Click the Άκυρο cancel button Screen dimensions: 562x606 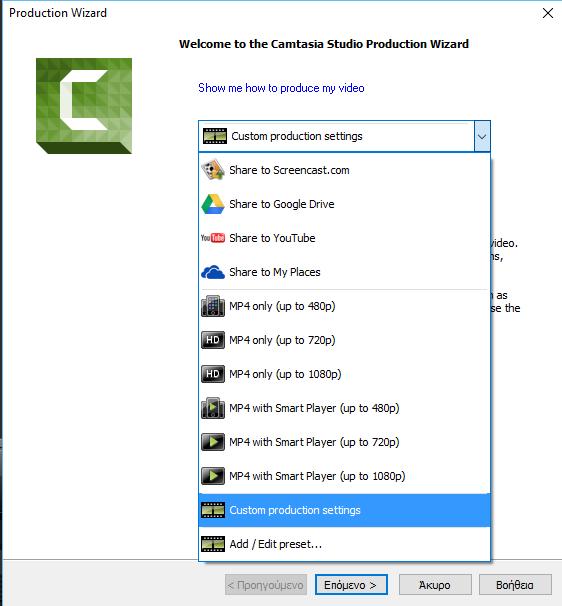coord(435,585)
